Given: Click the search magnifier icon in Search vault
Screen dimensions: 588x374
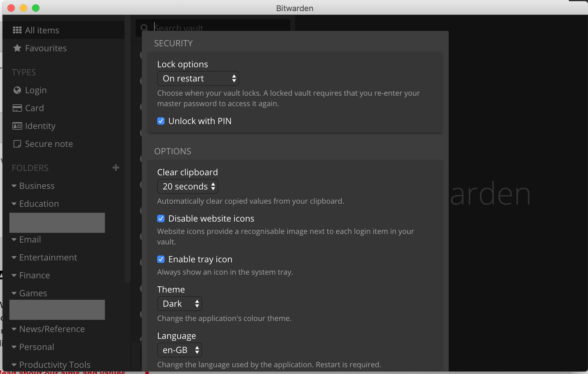Looking at the screenshot, I should coord(145,28).
